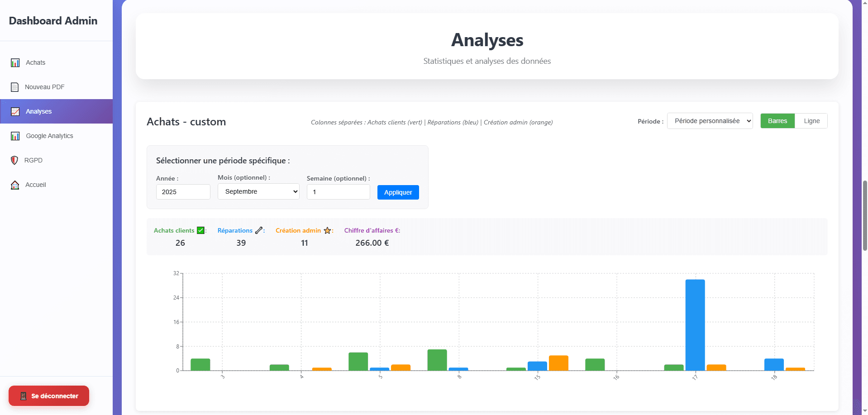
Task: Open the Achats menu entry
Action: (x=56, y=62)
